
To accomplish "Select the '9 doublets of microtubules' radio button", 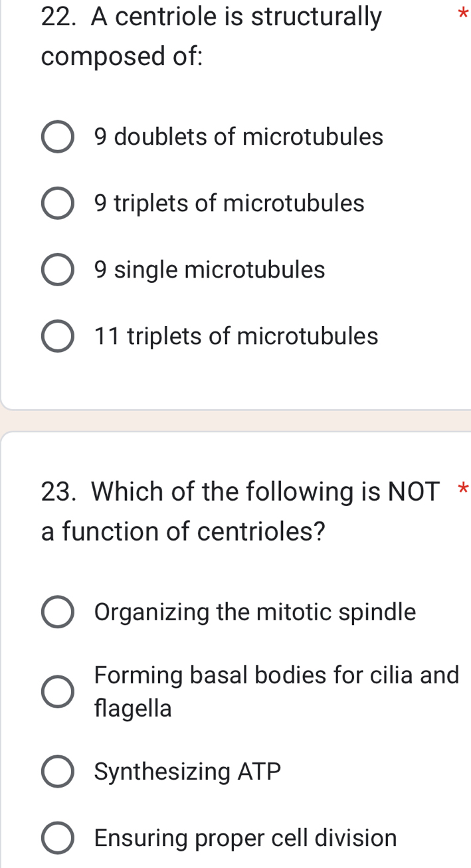I will (58, 137).
